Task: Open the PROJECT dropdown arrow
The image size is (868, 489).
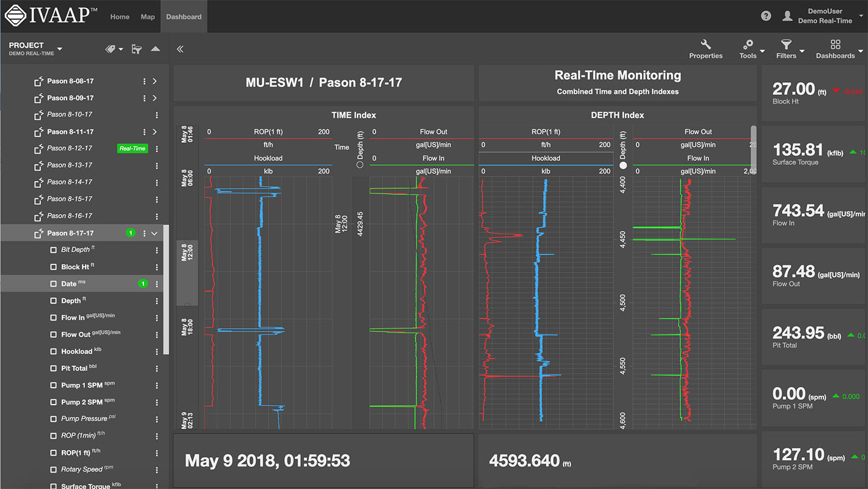Action: [x=60, y=49]
